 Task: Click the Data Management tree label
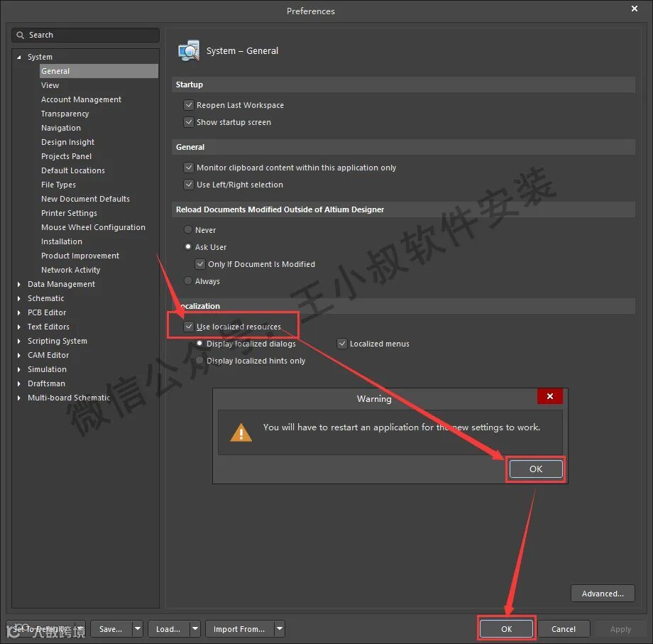(61, 284)
